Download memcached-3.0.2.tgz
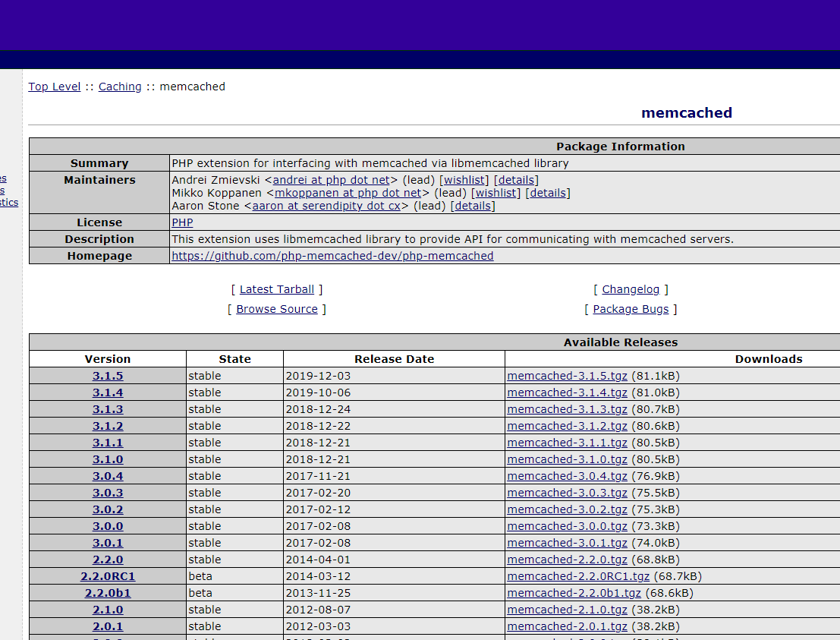Viewport: 840px width, 640px height. (x=568, y=509)
